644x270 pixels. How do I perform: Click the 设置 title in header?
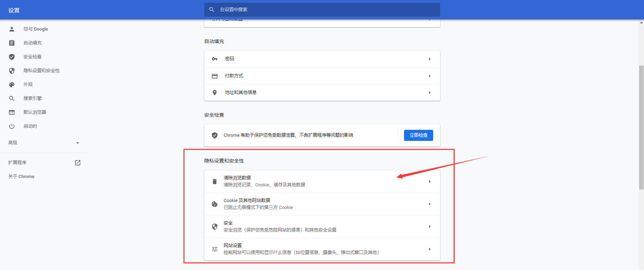14,10
